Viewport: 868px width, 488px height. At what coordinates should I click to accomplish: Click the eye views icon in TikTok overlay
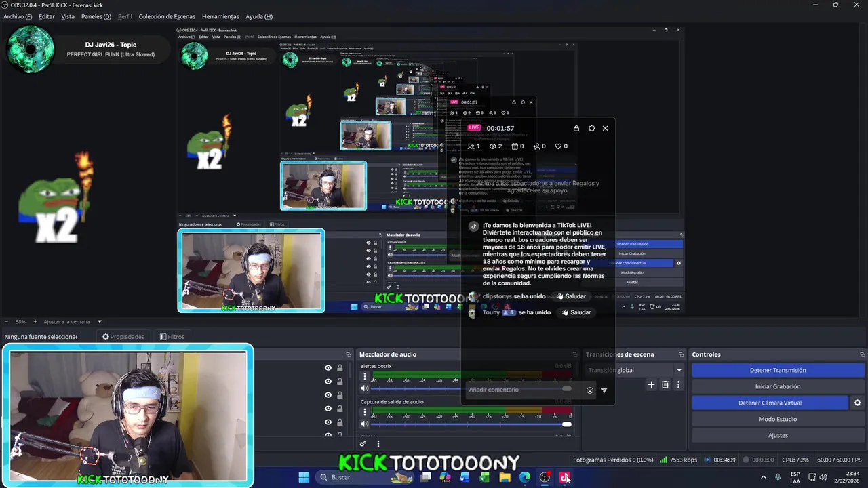[493, 146]
